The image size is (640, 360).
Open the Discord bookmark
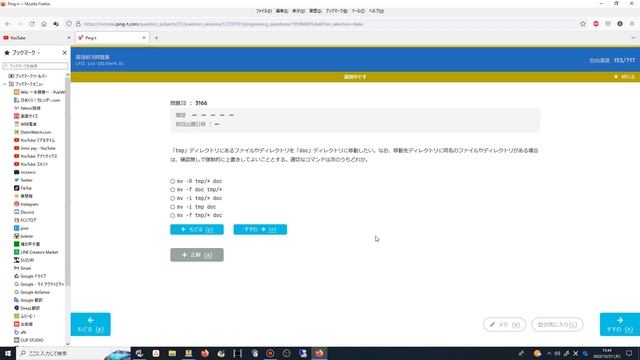24,212
